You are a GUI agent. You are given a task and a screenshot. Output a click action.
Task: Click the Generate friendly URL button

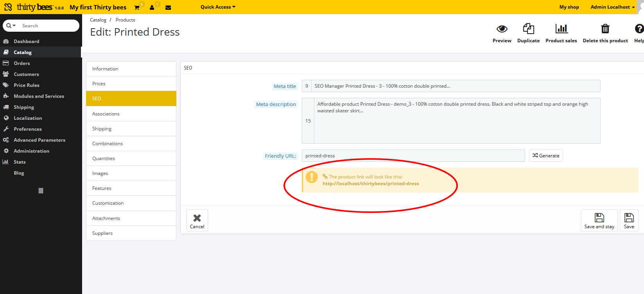tap(546, 155)
